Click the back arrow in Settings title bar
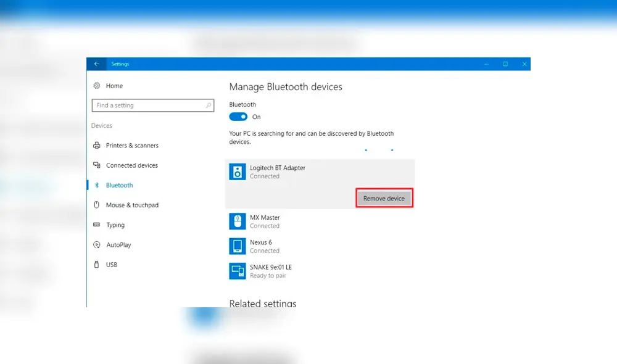The height and width of the screenshot is (364, 617). pyautogui.click(x=96, y=64)
